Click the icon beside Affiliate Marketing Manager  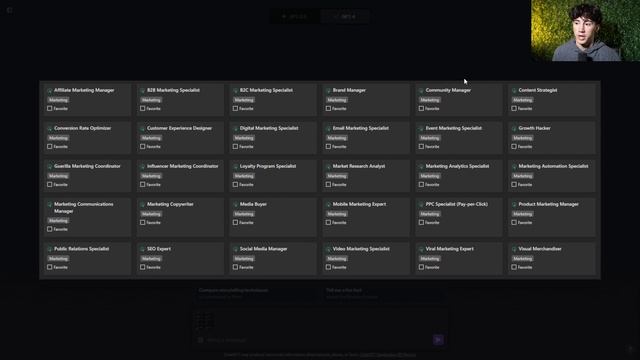coord(49,90)
